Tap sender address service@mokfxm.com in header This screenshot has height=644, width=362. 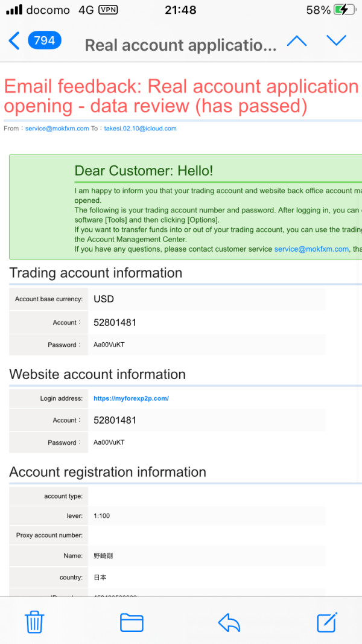point(57,129)
